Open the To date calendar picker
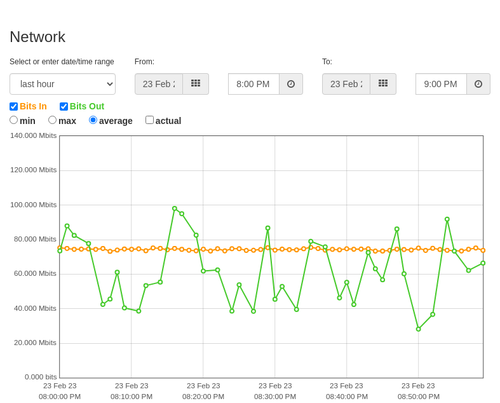Viewport: 500px width, 403px height. pos(383,84)
